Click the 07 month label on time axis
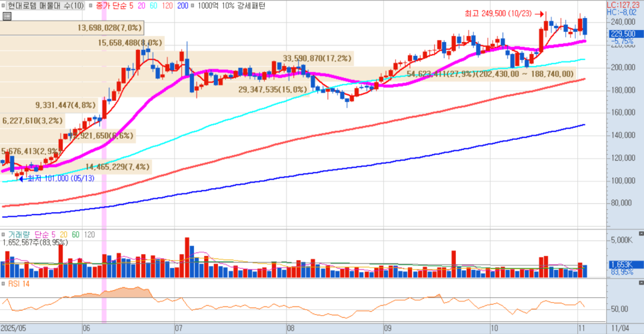The image size is (644, 334). (x=179, y=328)
